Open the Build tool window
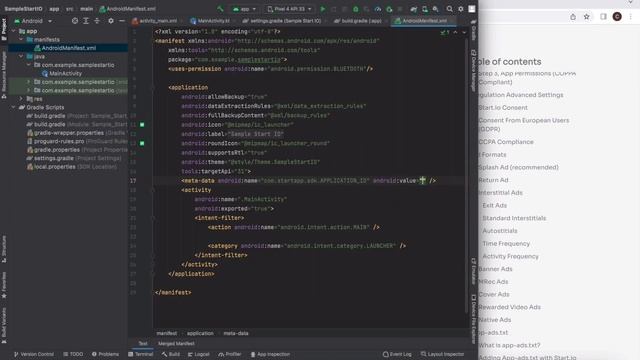Image resolution: width=640 pixels, height=360 pixels. coord(171,354)
